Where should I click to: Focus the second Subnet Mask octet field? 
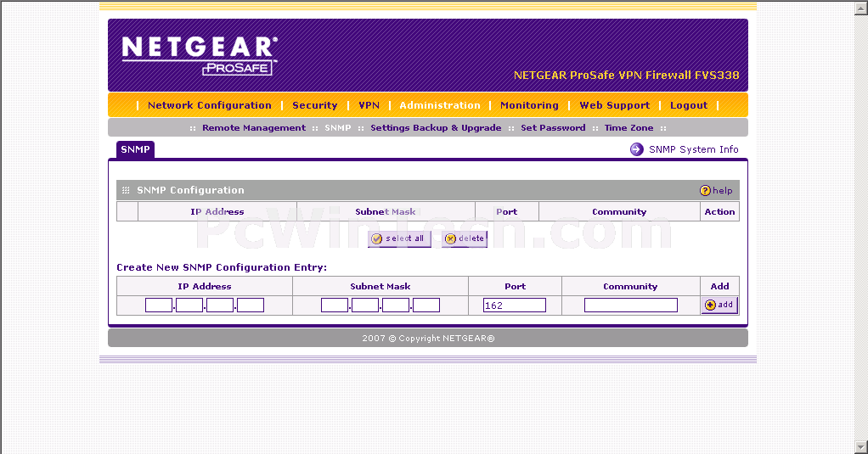click(365, 305)
